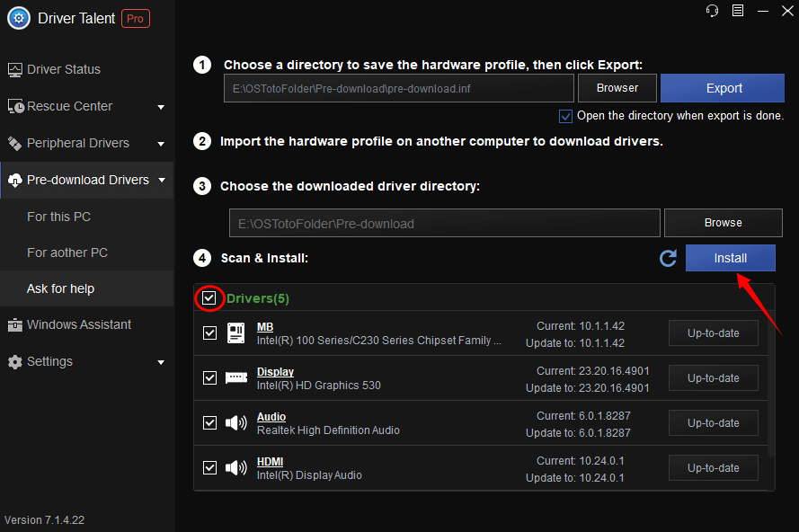Open the Display driver link
Image resolution: width=799 pixels, height=532 pixels.
tap(275, 371)
